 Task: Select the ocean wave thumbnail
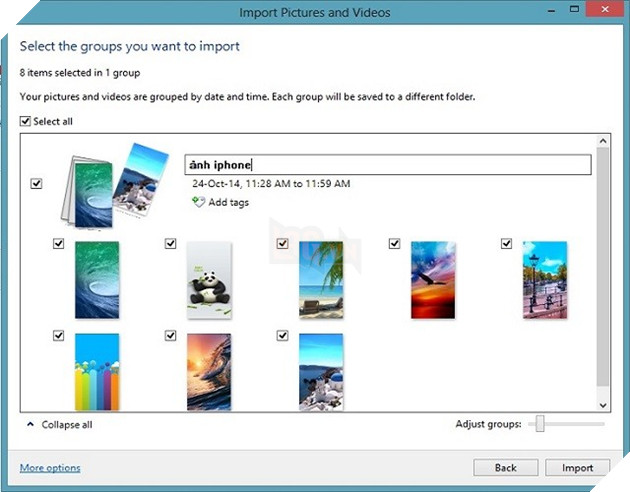tap(96, 279)
